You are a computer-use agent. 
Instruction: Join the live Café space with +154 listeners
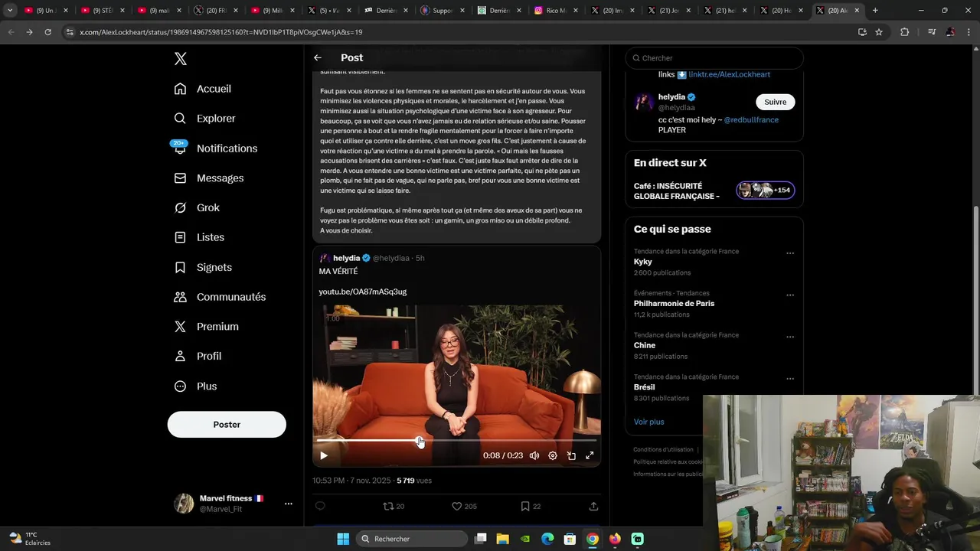(x=765, y=191)
